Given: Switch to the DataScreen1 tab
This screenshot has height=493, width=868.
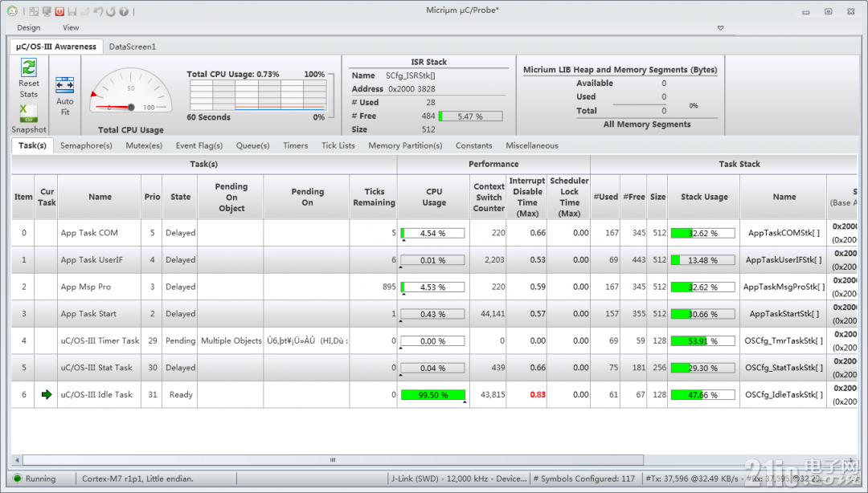Looking at the screenshot, I should click(x=133, y=47).
